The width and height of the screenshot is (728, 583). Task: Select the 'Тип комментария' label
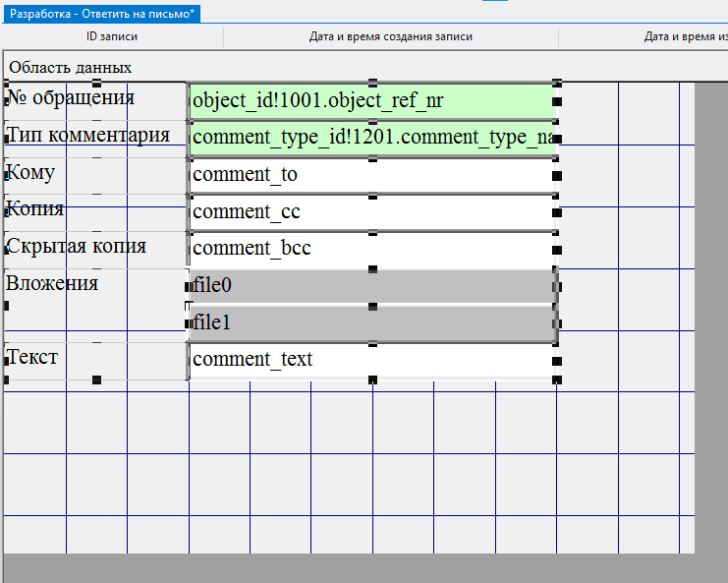click(x=88, y=135)
